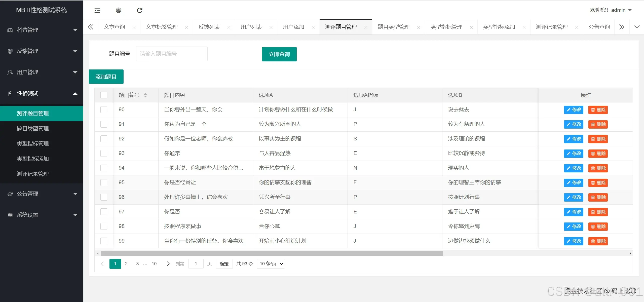Expand the 用户管理 menu arrow
Screen dimensions: 644x302
coord(75,72)
